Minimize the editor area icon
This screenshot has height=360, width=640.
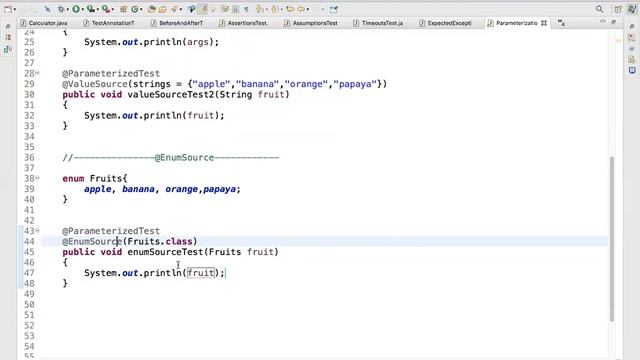click(x=603, y=22)
